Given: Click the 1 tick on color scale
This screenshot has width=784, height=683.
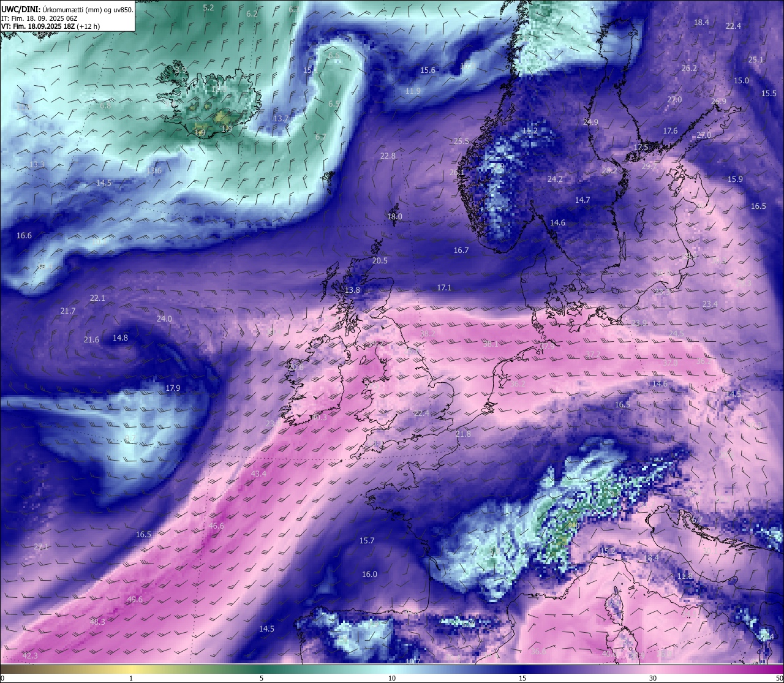Looking at the screenshot, I should point(131,678).
